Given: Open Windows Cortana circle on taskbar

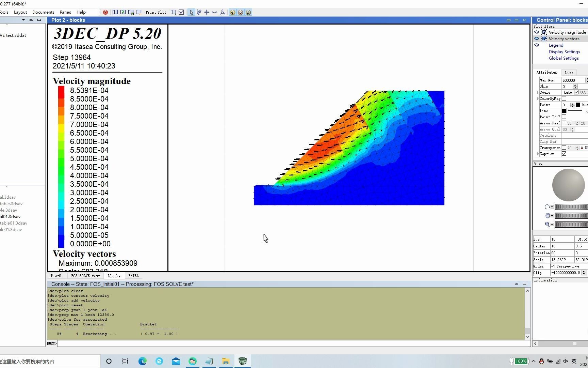Looking at the screenshot, I should [109, 361].
